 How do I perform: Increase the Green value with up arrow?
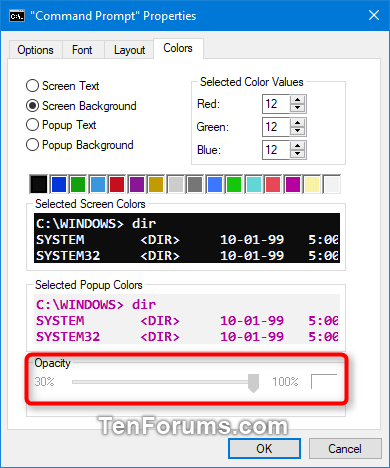(298, 123)
